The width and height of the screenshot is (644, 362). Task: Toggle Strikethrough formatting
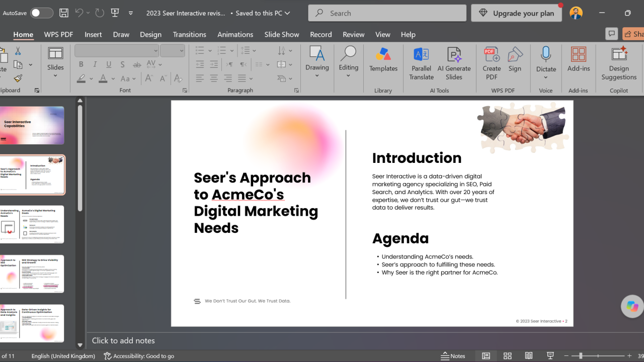click(137, 64)
